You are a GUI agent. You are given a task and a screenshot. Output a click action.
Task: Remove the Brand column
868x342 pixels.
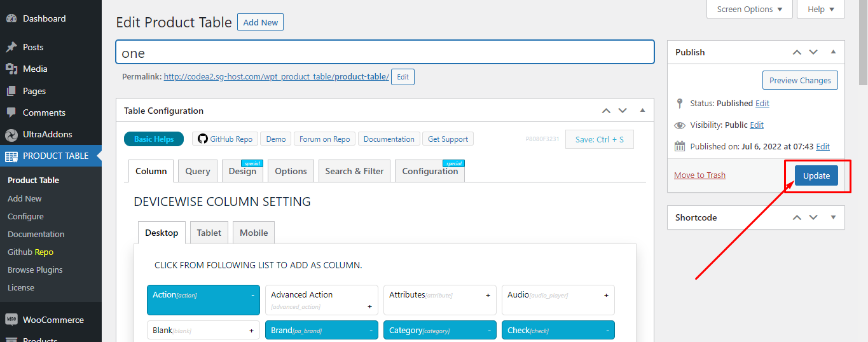(371, 331)
